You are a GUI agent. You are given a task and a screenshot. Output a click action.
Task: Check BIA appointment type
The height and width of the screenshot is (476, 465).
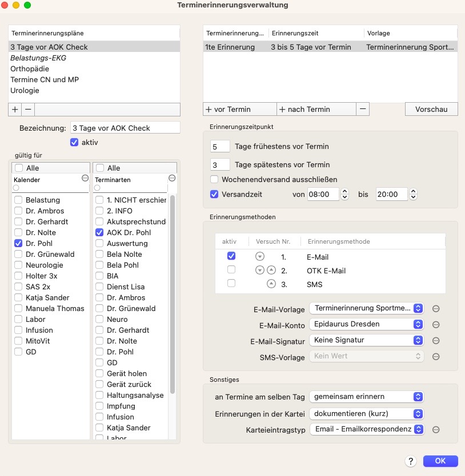99,276
